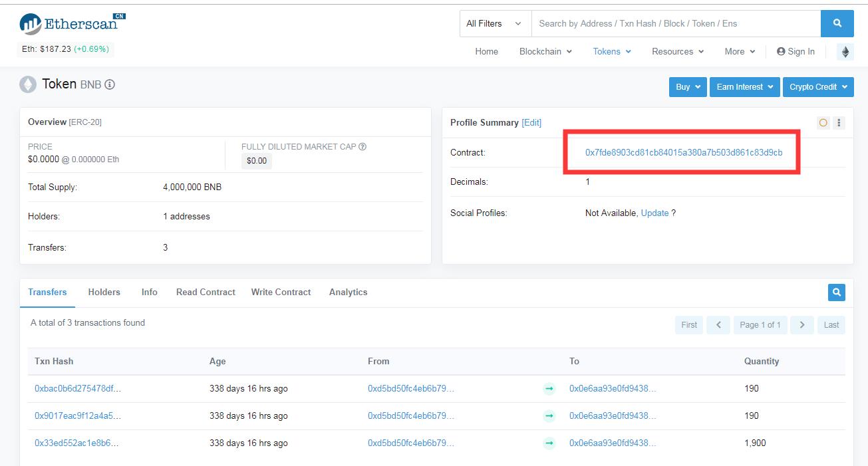Go to Home in navigation
The image size is (868, 466).
486,51
